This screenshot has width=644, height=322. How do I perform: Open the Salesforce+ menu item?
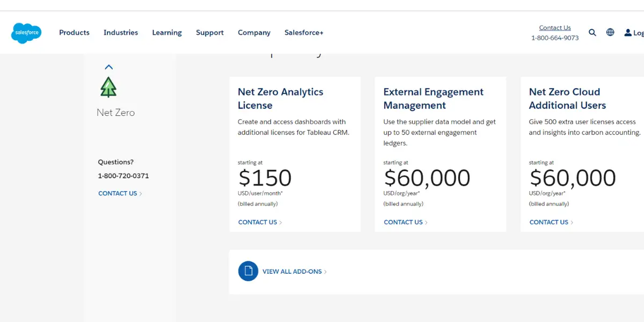point(304,33)
